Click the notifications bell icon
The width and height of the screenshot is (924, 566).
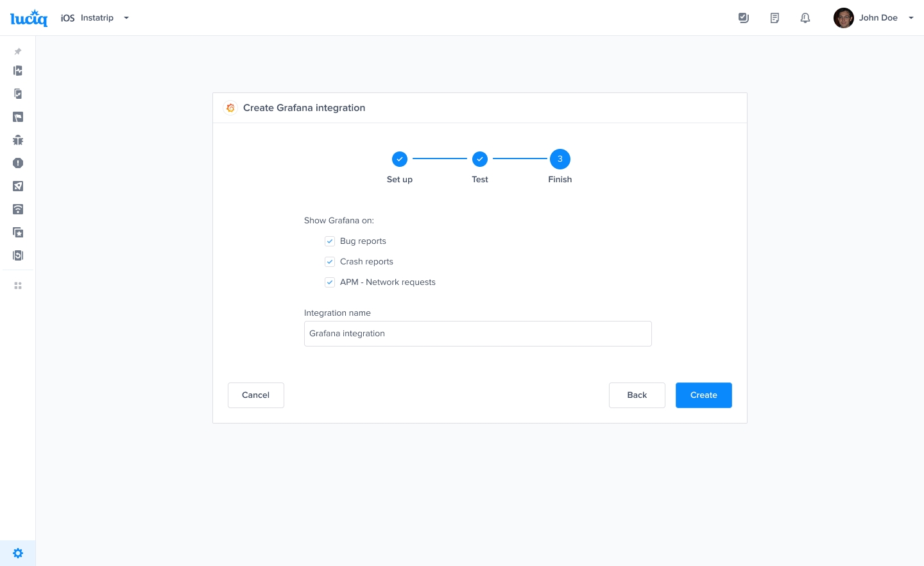(x=805, y=18)
